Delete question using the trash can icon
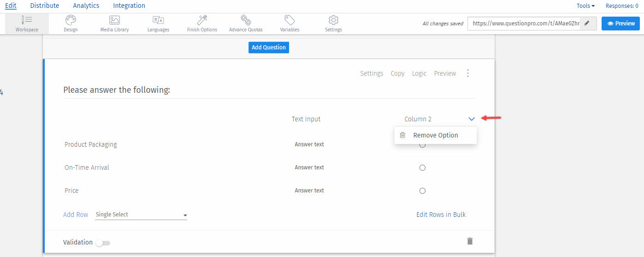Image resolution: width=644 pixels, height=257 pixels. (470, 241)
